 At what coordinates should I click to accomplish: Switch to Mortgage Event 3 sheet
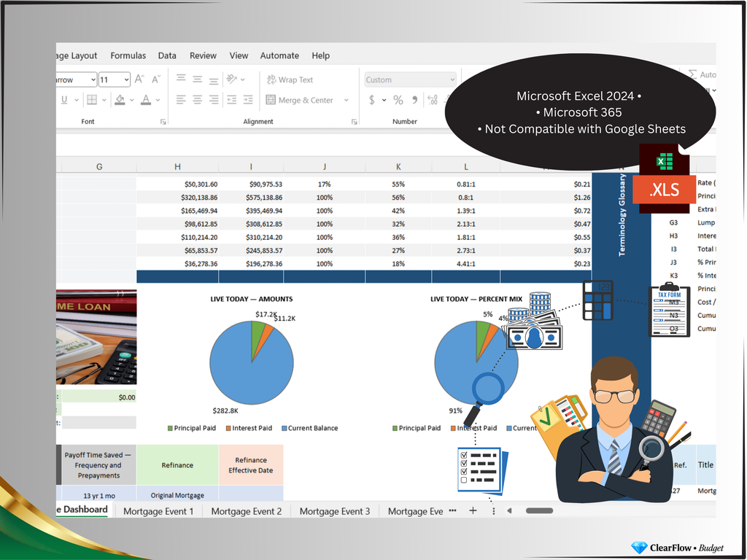(x=334, y=511)
